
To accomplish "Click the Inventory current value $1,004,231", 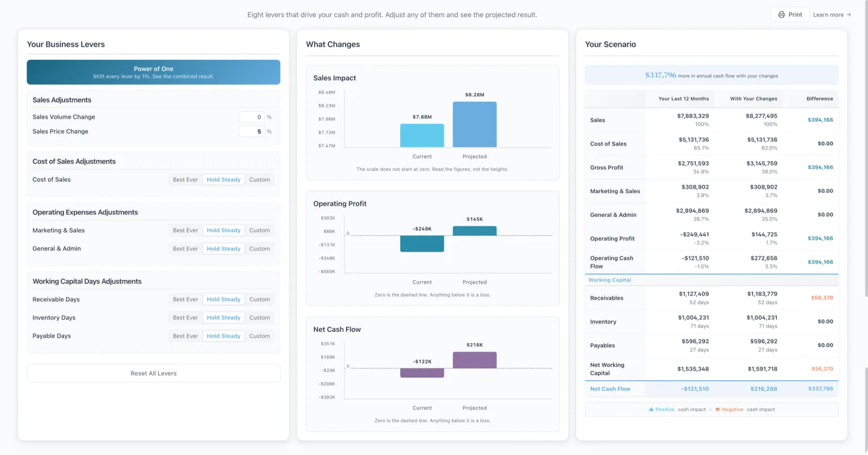I will point(693,318).
